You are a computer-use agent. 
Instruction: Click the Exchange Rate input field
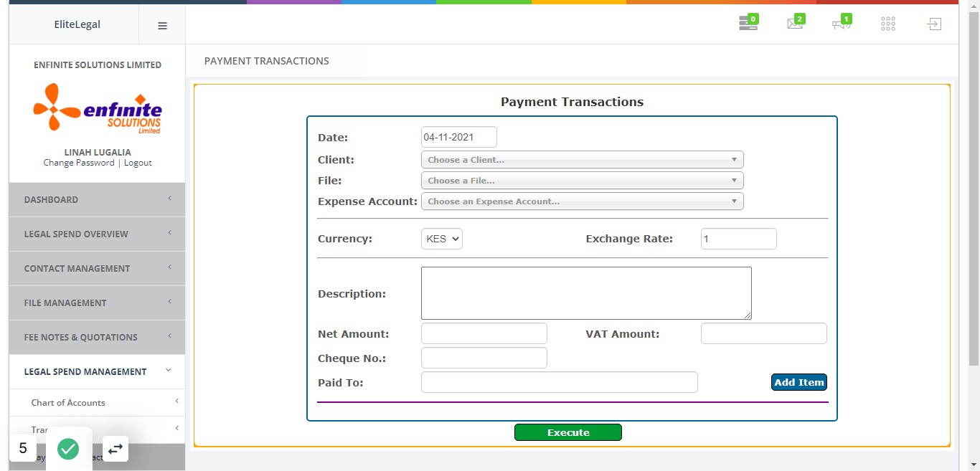pyautogui.click(x=739, y=239)
